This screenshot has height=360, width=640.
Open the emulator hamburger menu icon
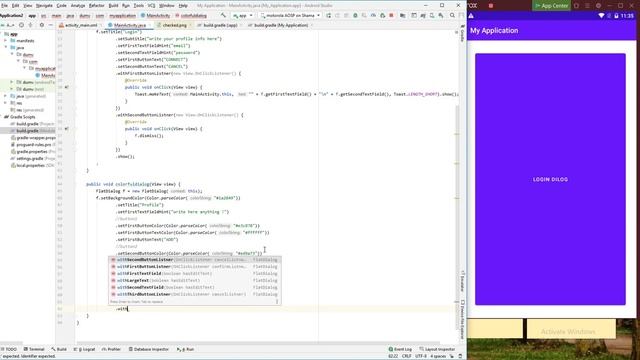tap(587, 6)
